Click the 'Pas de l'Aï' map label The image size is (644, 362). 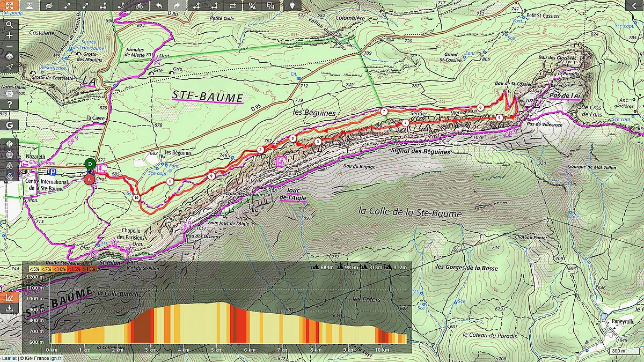(565, 95)
